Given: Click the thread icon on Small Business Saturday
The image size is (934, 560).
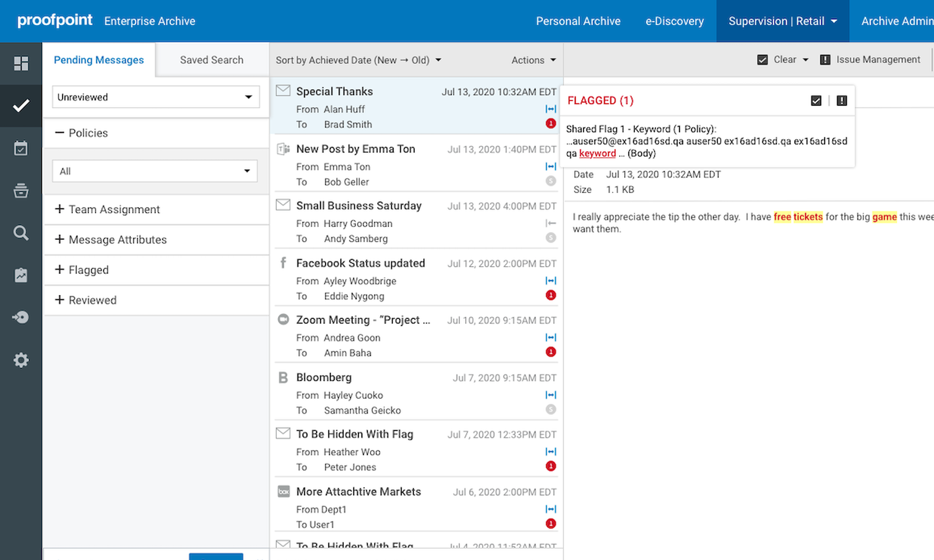Looking at the screenshot, I should click(x=551, y=223).
